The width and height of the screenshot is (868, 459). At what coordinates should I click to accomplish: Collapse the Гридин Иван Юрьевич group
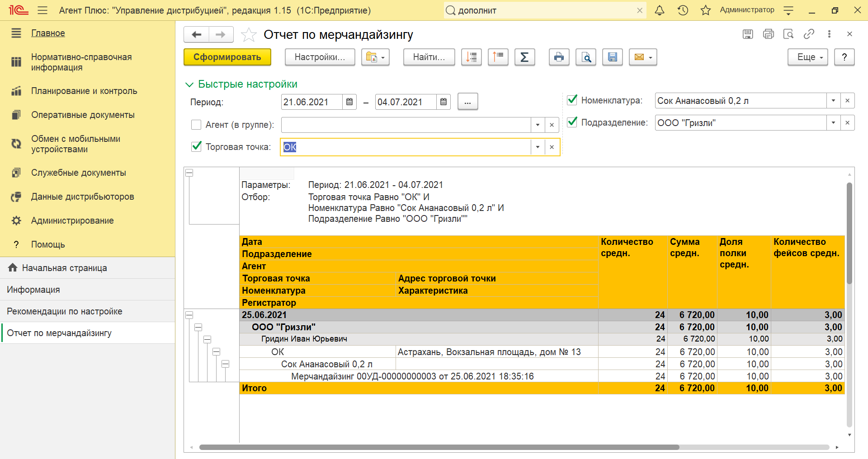tap(208, 339)
